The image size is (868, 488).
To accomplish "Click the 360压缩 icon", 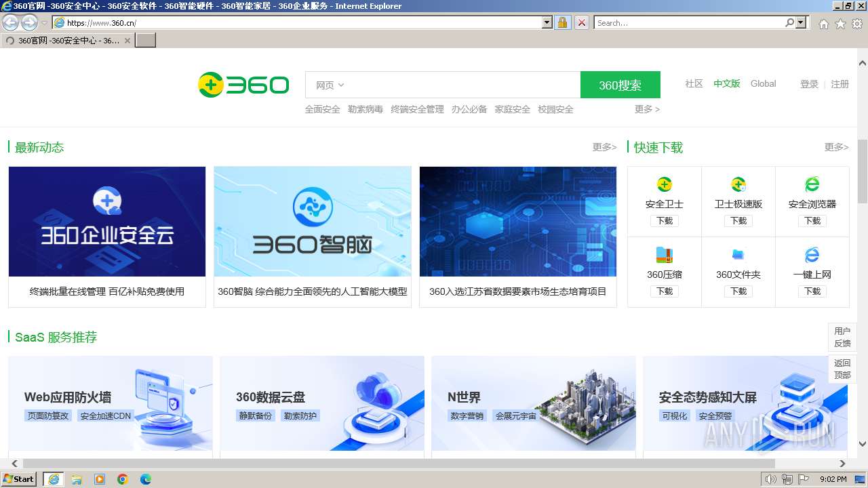I will tap(665, 255).
